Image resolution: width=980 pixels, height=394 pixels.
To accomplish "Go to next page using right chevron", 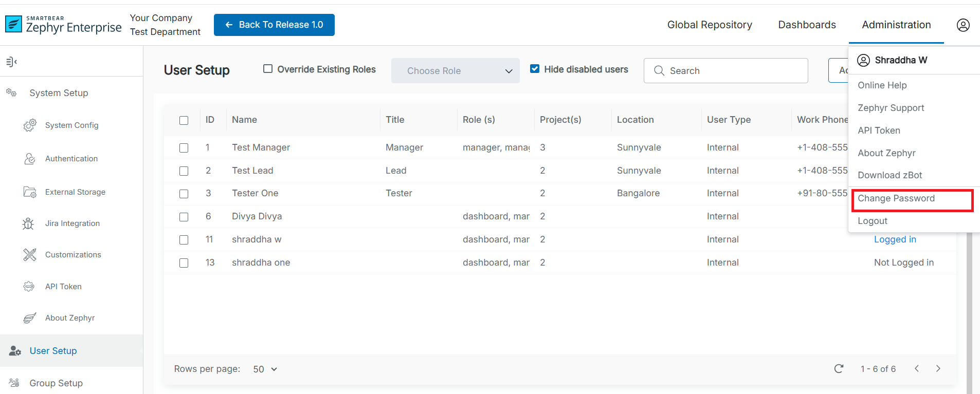I will [938, 369].
